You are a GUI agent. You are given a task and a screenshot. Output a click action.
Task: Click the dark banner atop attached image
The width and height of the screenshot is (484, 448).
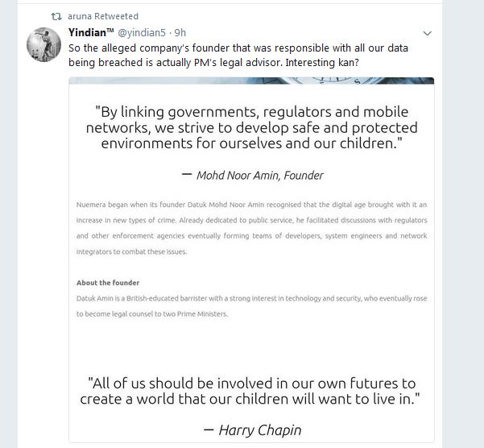point(251,81)
